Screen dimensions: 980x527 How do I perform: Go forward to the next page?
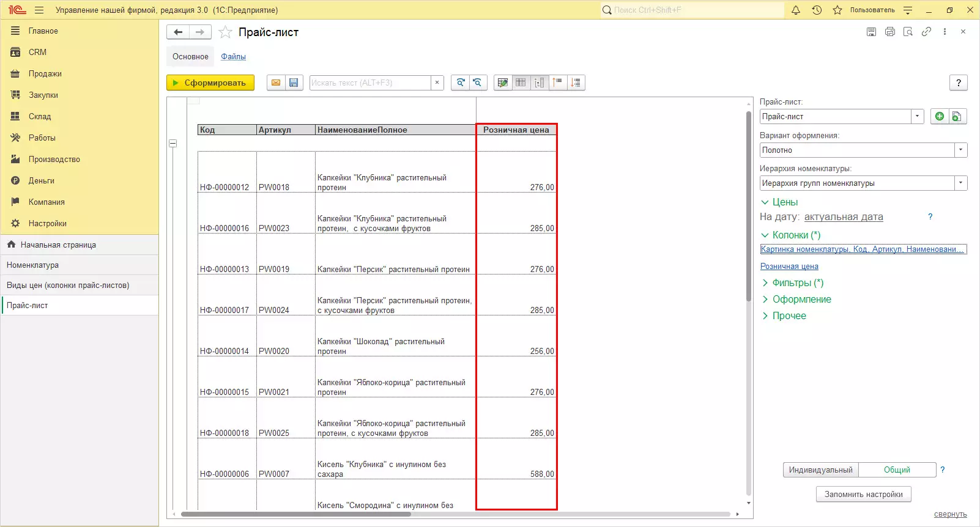click(x=200, y=32)
